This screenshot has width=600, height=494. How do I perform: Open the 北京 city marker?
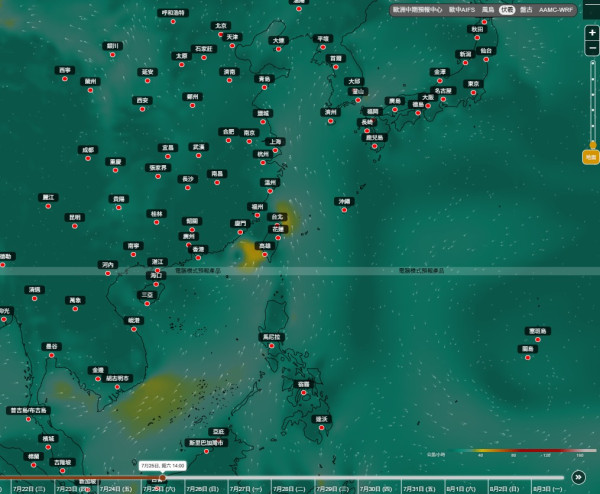221,34
